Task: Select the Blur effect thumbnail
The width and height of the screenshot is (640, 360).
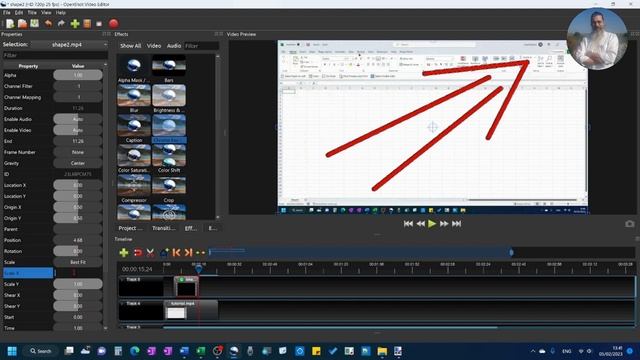Action: click(x=134, y=96)
